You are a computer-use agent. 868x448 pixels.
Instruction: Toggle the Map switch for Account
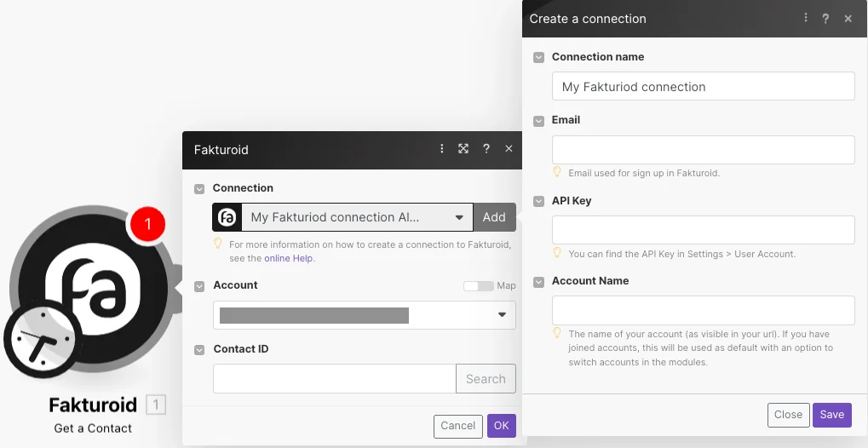point(478,285)
